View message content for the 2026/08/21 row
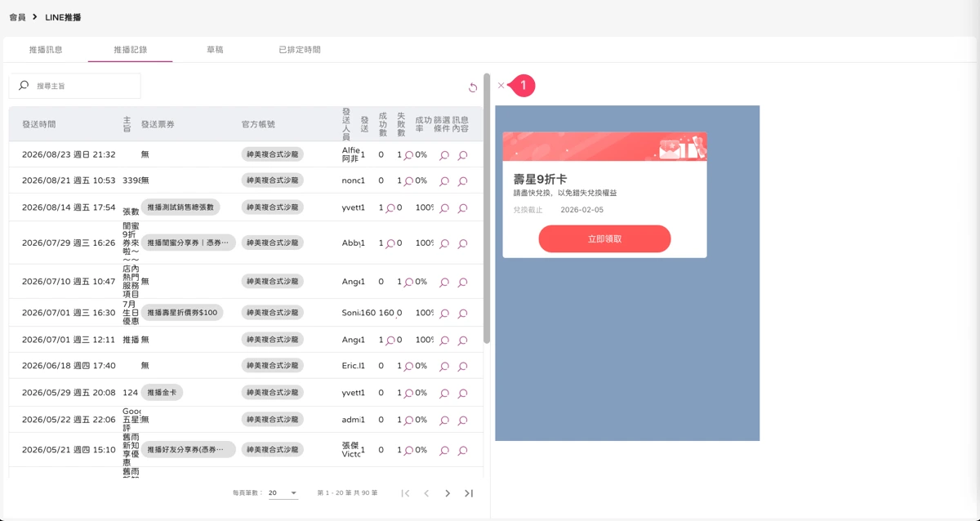 point(462,181)
